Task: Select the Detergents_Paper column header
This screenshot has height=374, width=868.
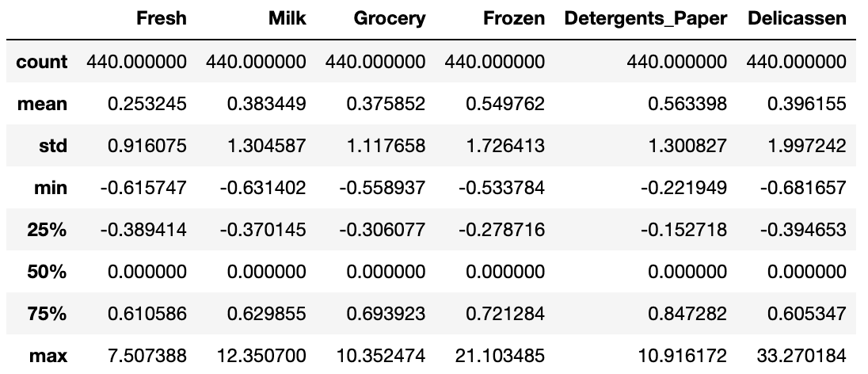Action: [x=645, y=18]
